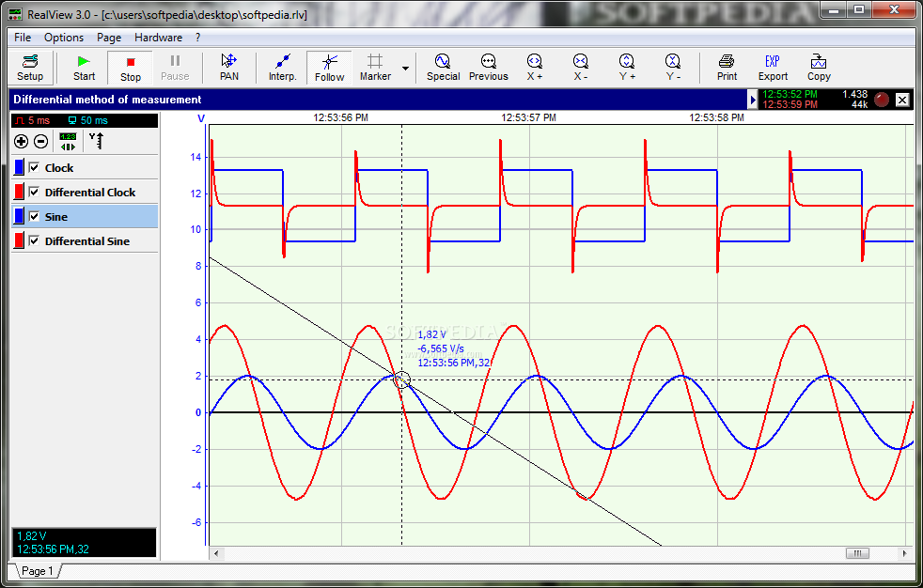Print the current graph
This screenshot has height=588, width=923.
[x=727, y=68]
